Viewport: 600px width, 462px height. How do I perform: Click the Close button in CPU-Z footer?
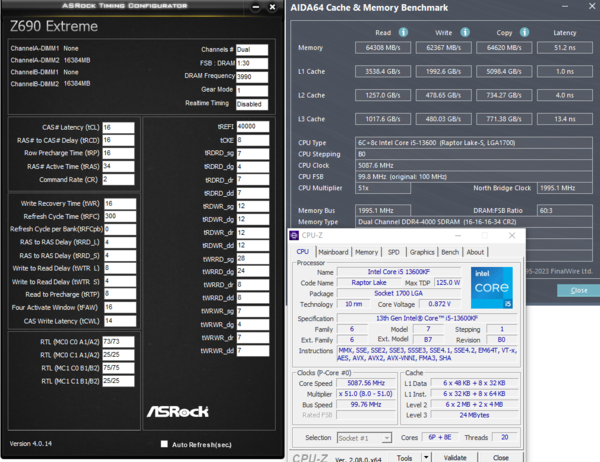coord(501,457)
